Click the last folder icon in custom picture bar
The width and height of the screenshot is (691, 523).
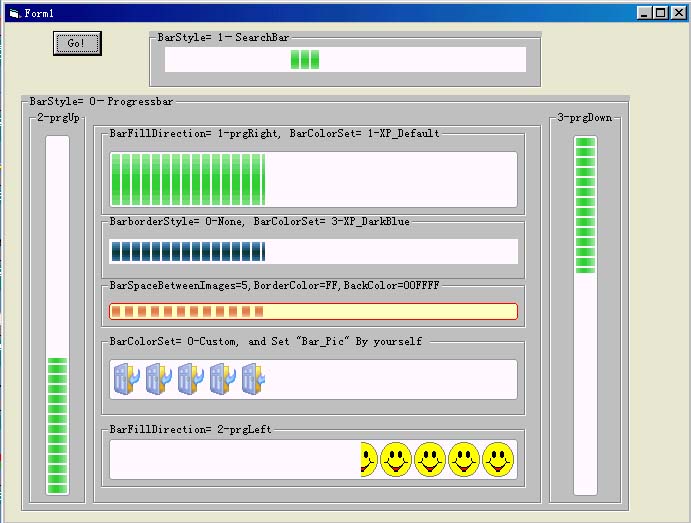coord(254,379)
